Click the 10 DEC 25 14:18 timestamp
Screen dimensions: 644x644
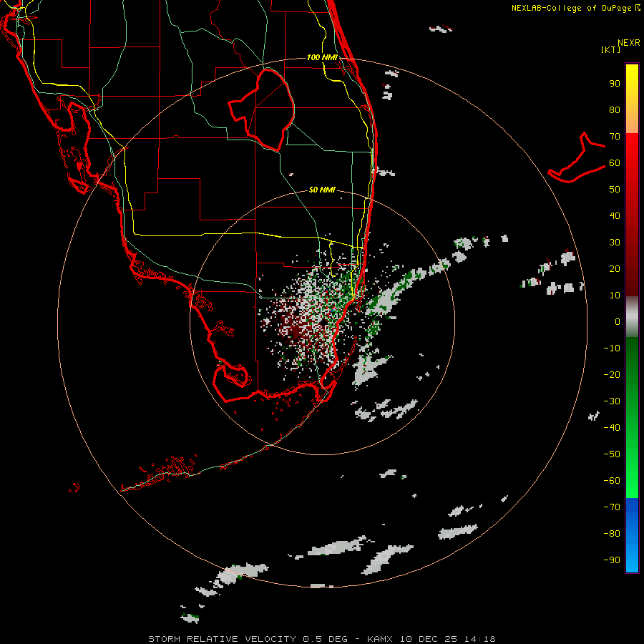pos(448,639)
